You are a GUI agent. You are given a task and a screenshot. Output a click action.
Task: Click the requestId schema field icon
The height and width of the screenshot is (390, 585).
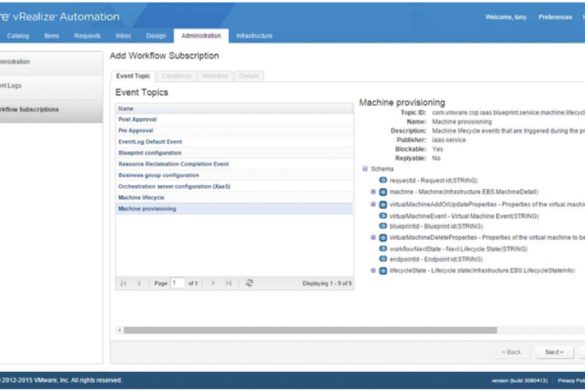tap(383, 180)
